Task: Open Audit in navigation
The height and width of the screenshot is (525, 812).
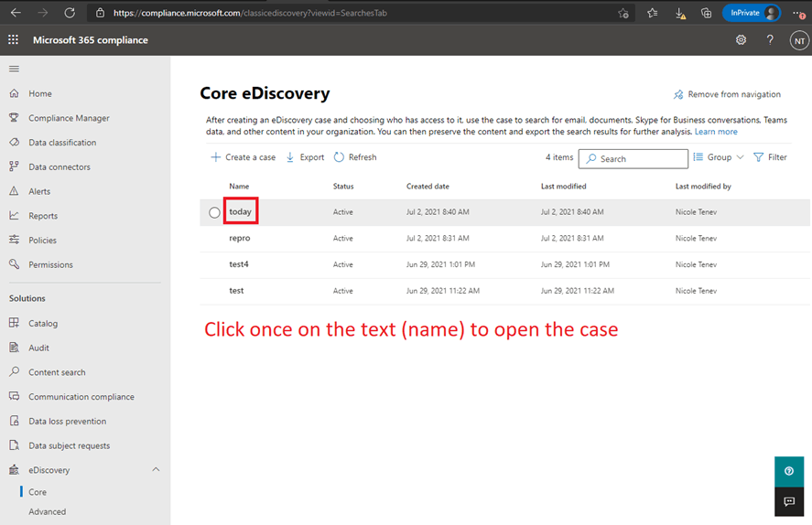Action: pyautogui.click(x=38, y=348)
